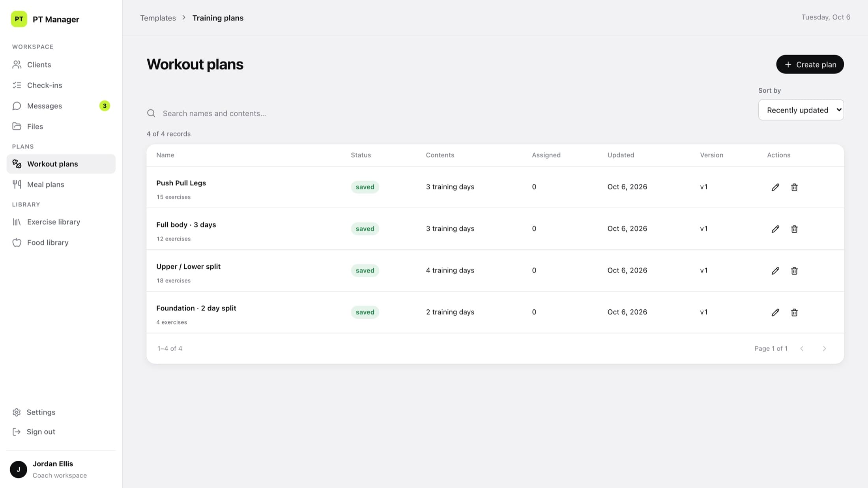Click the pencil icon for Full body · 3 days
868x488 pixels.
pyautogui.click(x=775, y=229)
